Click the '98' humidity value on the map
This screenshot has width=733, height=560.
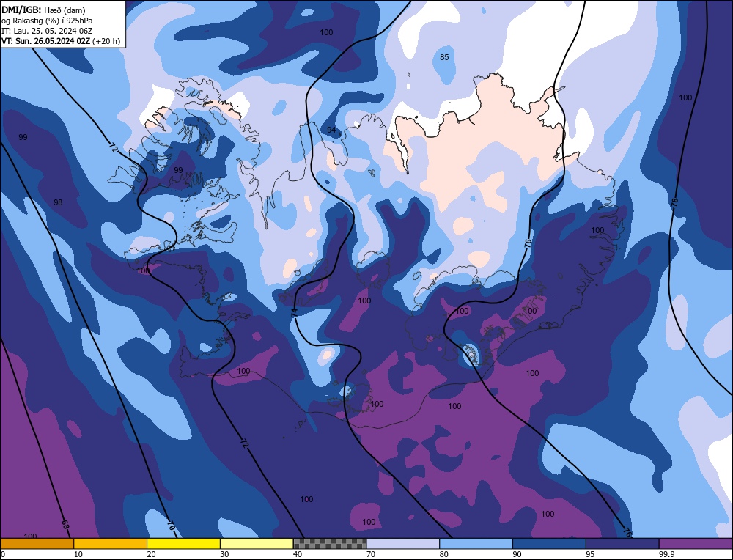coord(58,202)
